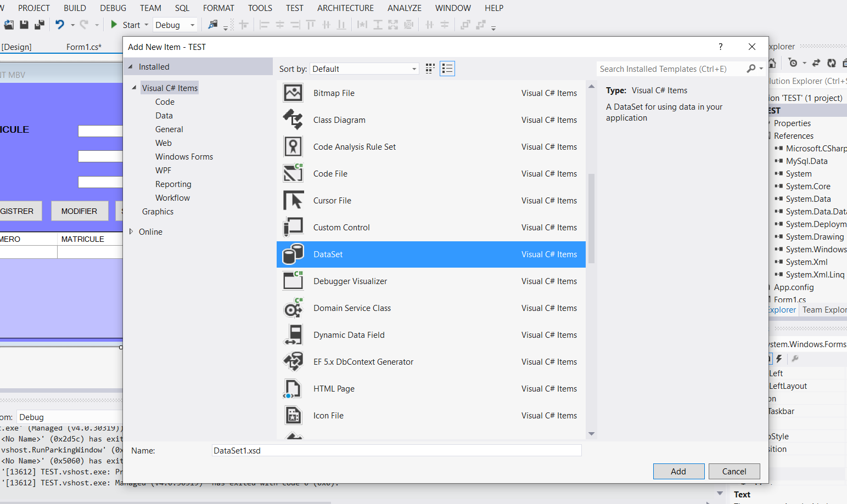The height and width of the screenshot is (504, 847).
Task: Click the Add button
Action: (678, 471)
